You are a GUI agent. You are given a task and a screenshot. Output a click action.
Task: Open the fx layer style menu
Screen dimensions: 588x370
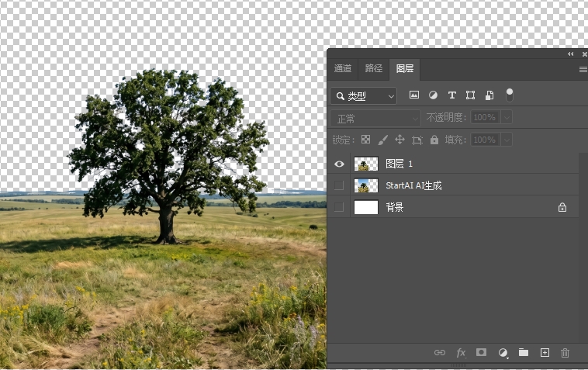coord(461,352)
